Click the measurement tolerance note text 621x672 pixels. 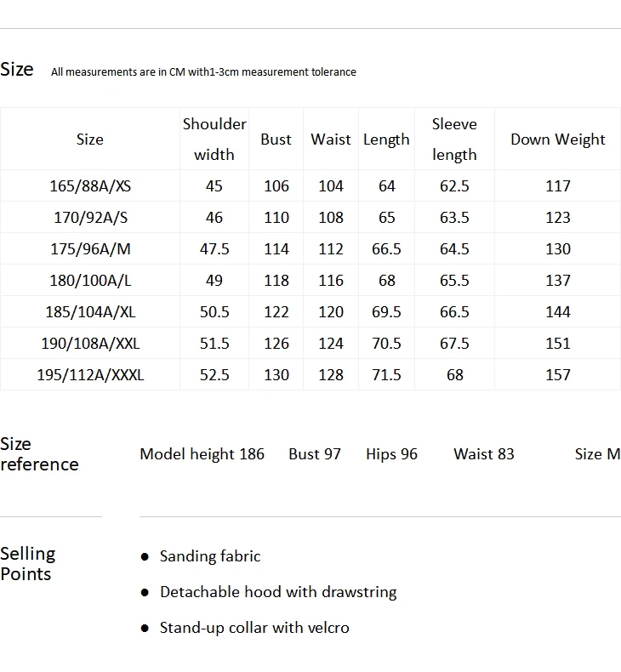point(203,72)
